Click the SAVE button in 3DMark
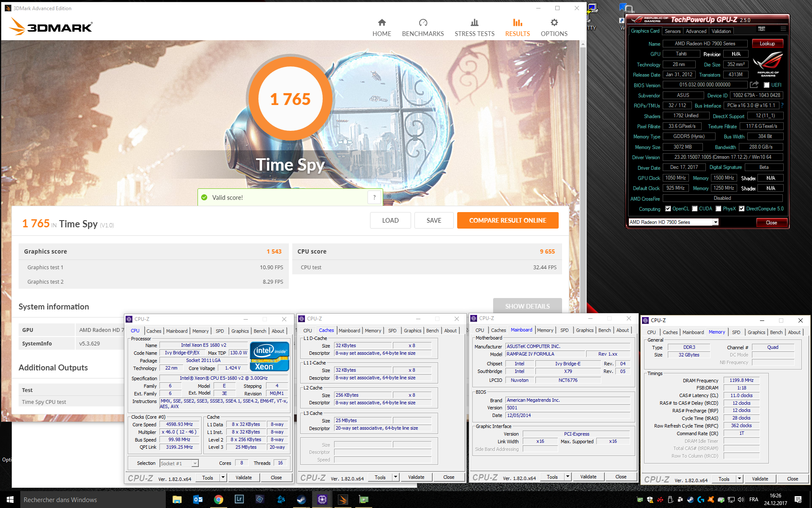Image resolution: width=812 pixels, height=508 pixels. (x=434, y=220)
